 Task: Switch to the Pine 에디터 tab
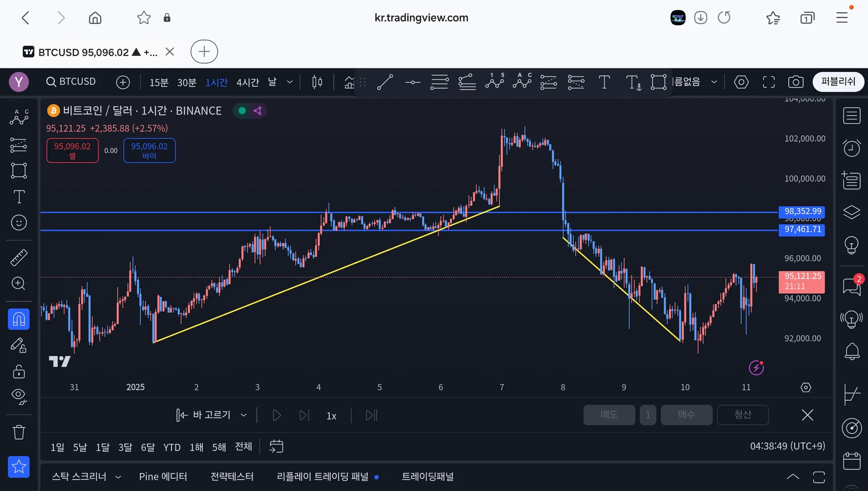[163, 476]
